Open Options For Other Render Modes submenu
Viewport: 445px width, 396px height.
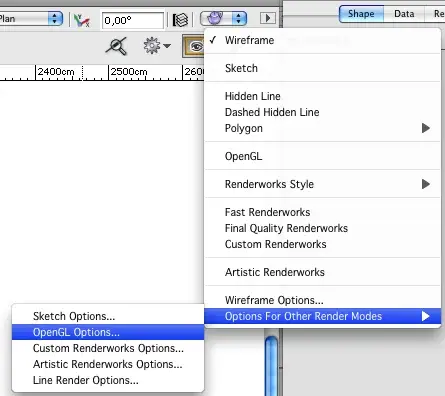pos(322,316)
